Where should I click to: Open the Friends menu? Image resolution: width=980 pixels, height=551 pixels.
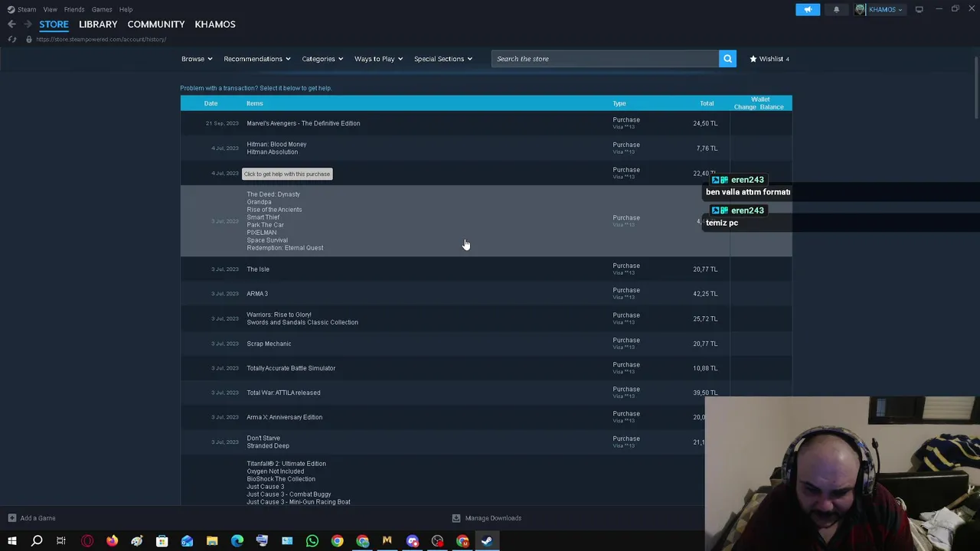[74, 9]
